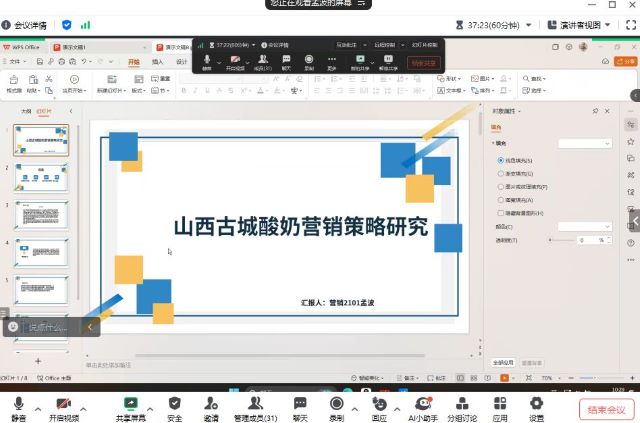The height and width of the screenshot is (423, 640).
Task: Open the 开始 ribbon tab
Action: click(134, 62)
